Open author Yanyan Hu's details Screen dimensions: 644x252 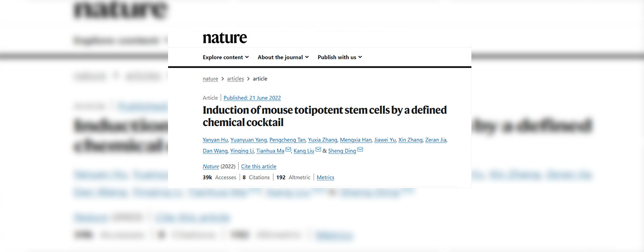[215, 140]
